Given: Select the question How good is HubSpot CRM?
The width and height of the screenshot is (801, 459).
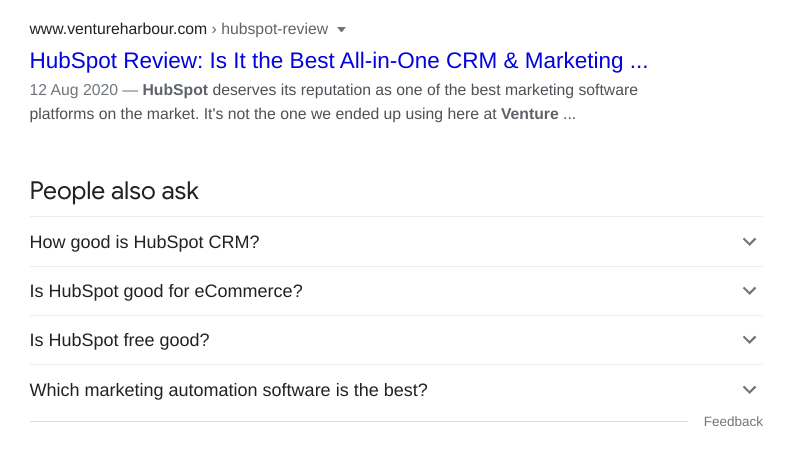Looking at the screenshot, I should click(x=145, y=242).
